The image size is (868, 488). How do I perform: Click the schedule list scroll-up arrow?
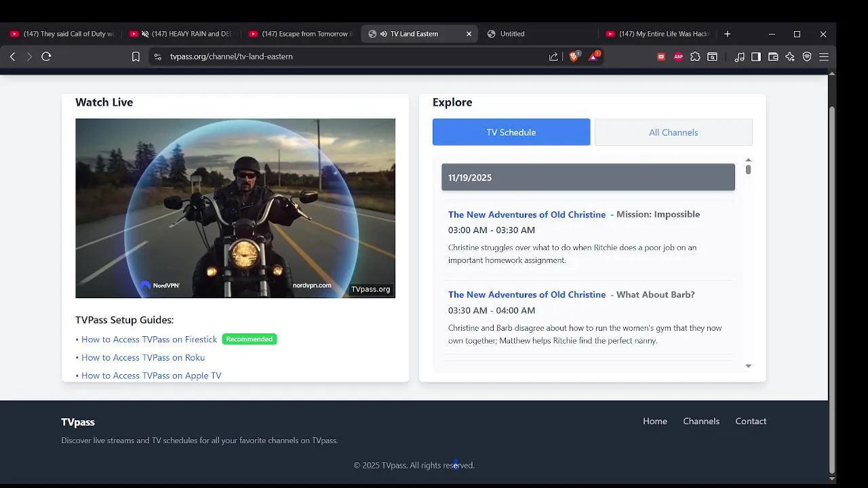point(748,160)
